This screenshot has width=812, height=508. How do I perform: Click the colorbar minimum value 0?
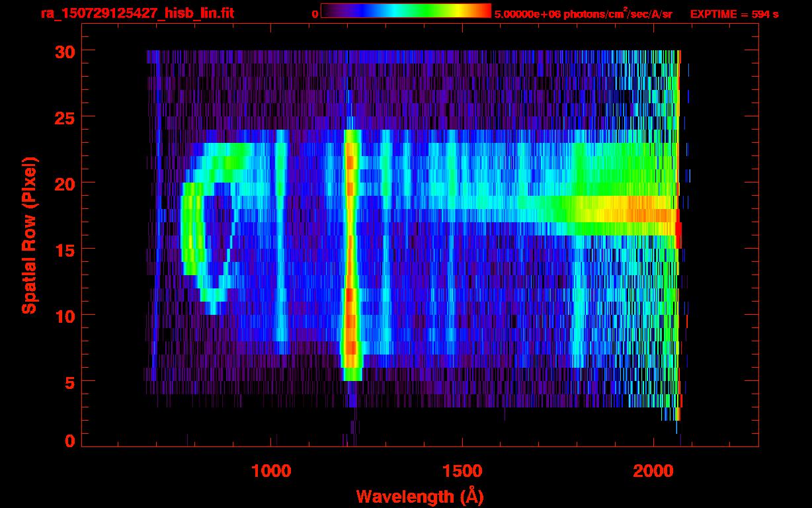tap(315, 14)
